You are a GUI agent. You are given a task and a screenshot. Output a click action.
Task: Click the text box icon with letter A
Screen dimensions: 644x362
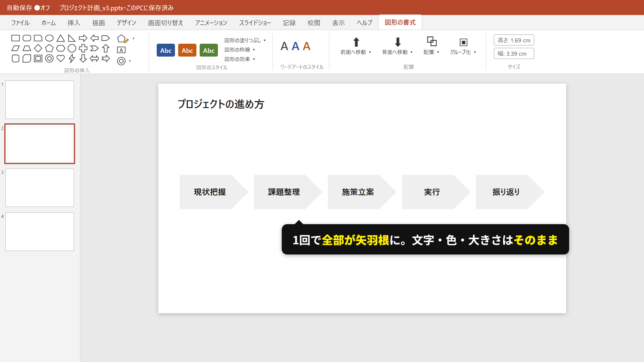coord(121,50)
